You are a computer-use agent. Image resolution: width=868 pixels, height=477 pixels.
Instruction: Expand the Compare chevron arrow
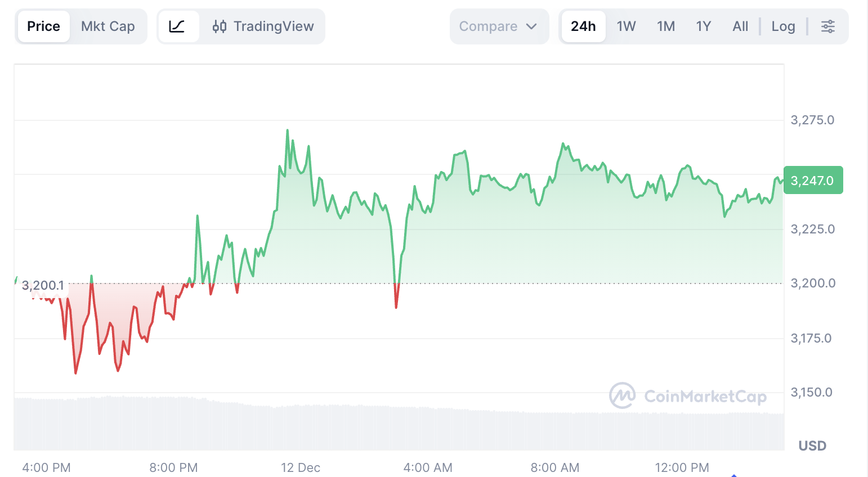(531, 26)
